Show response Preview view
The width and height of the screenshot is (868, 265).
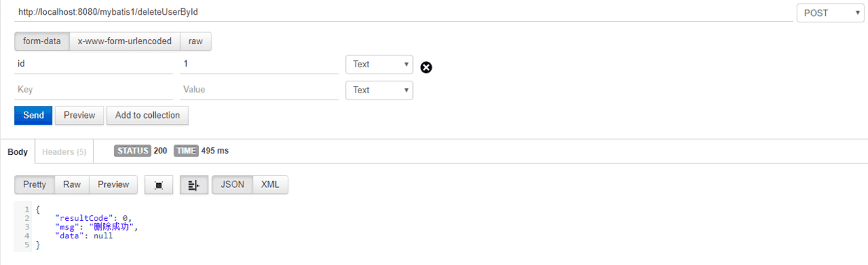pyautogui.click(x=113, y=184)
